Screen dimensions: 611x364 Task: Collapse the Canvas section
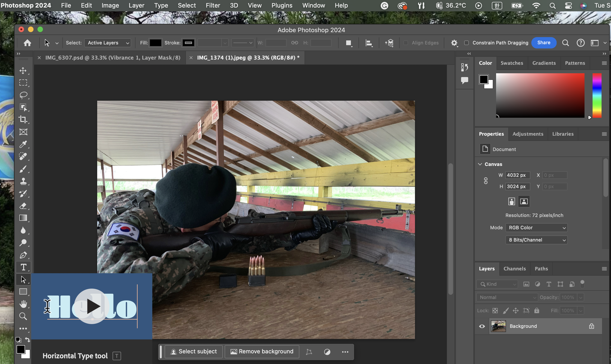point(480,164)
